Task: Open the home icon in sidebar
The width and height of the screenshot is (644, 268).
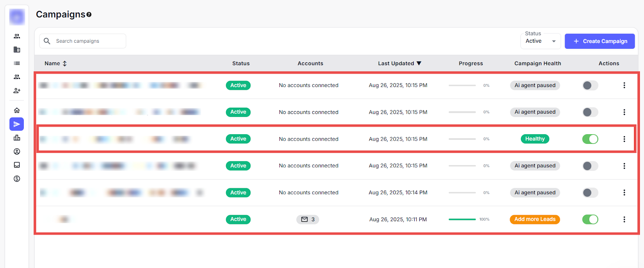Action: [17, 110]
